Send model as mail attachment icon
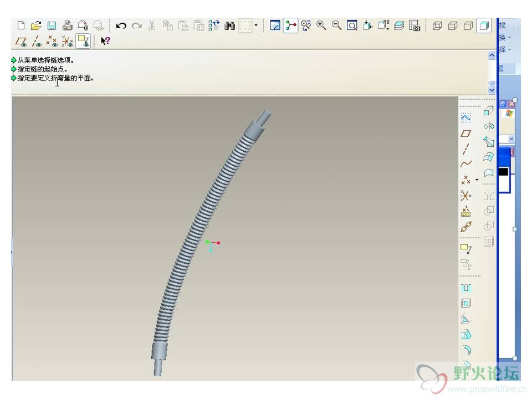This screenshot has width=532, height=399. pos(83,25)
